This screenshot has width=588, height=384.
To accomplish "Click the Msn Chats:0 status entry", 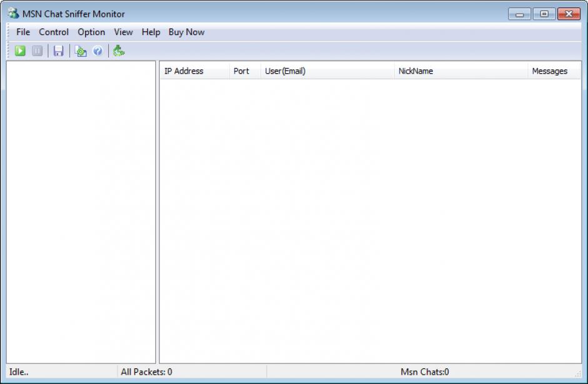I will point(425,372).
